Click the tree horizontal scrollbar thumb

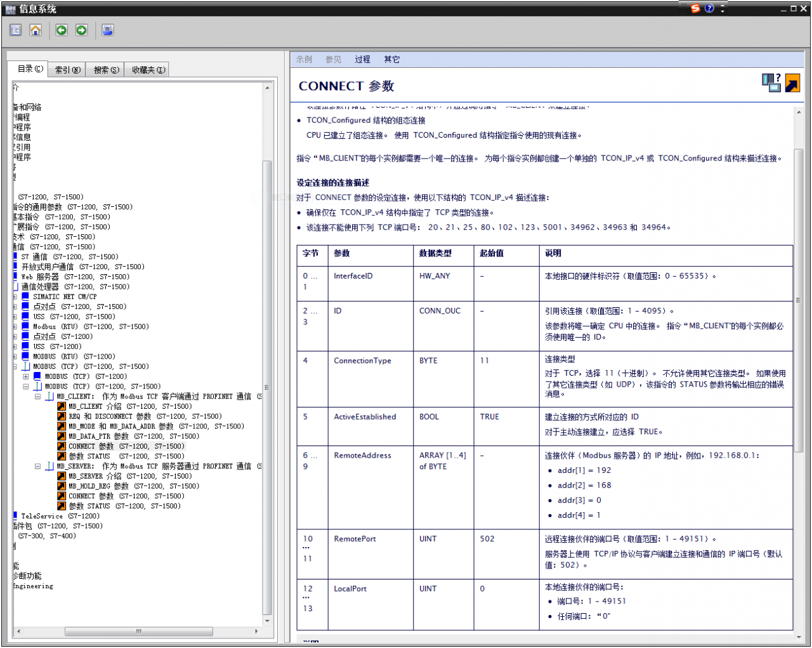pos(138,631)
